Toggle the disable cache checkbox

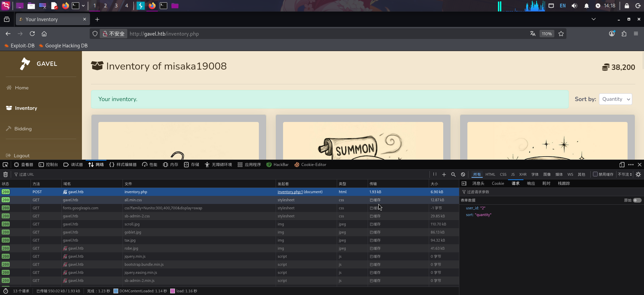point(595,174)
